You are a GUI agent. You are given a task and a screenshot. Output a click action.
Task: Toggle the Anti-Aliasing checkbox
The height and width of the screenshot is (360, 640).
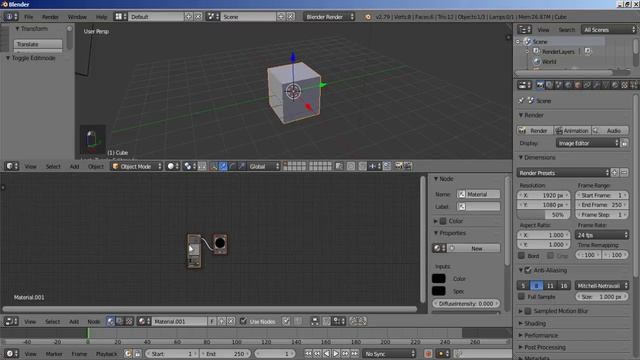(x=528, y=270)
